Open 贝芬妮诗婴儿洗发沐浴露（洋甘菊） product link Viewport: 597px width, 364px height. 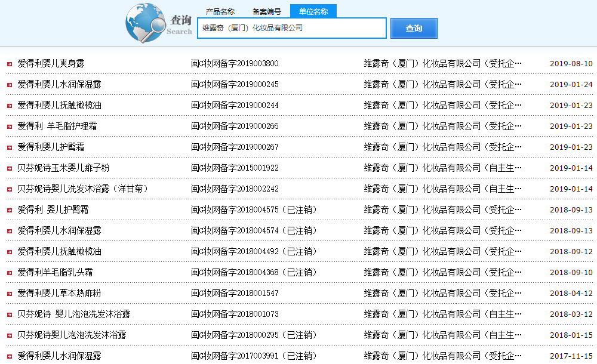coord(82,189)
